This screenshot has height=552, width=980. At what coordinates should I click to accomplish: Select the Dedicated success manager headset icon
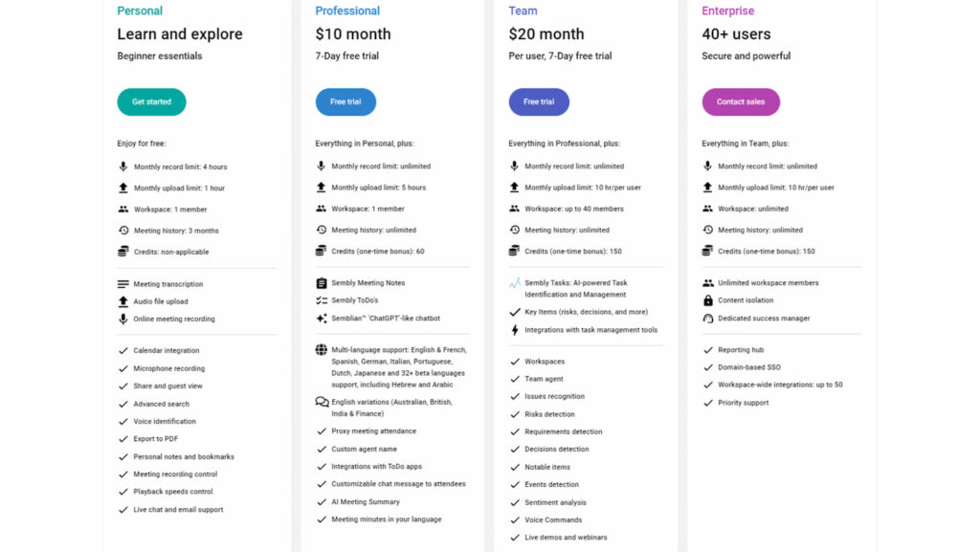pyautogui.click(x=708, y=318)
